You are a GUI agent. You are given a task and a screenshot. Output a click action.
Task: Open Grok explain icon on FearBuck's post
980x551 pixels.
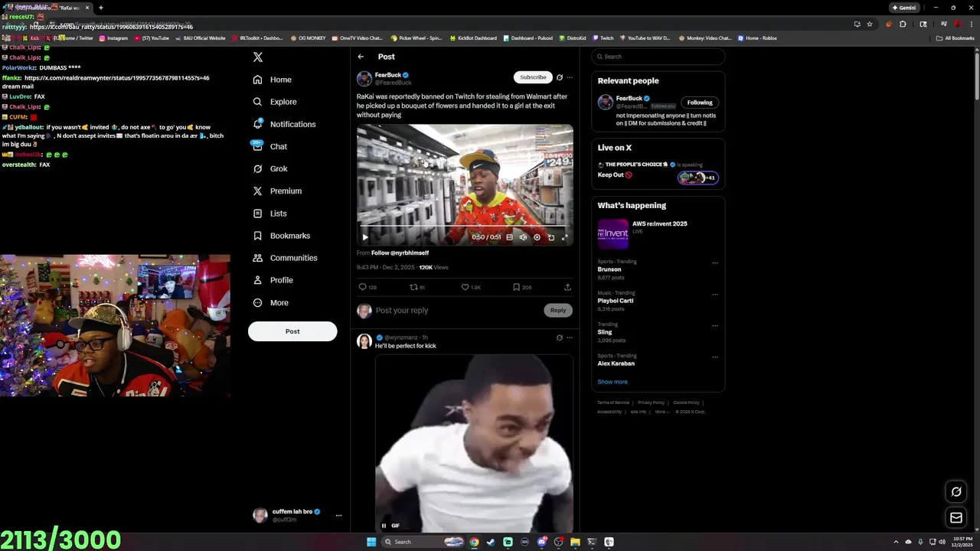coord(560,77)
